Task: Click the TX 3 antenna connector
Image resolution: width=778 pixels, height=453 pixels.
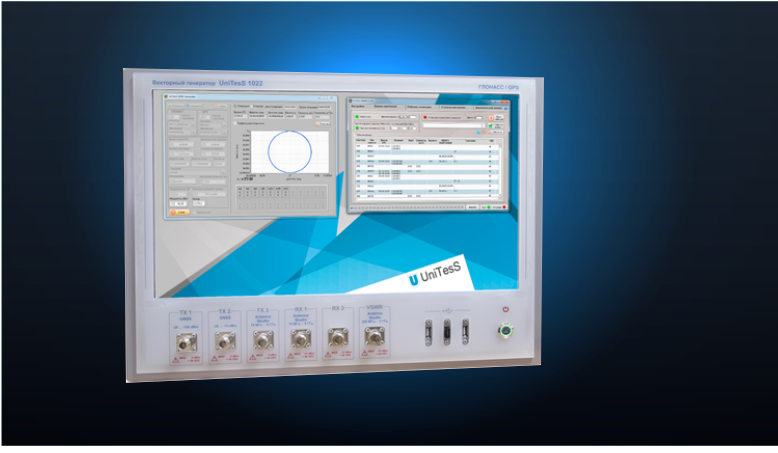Action: [261, 342]
